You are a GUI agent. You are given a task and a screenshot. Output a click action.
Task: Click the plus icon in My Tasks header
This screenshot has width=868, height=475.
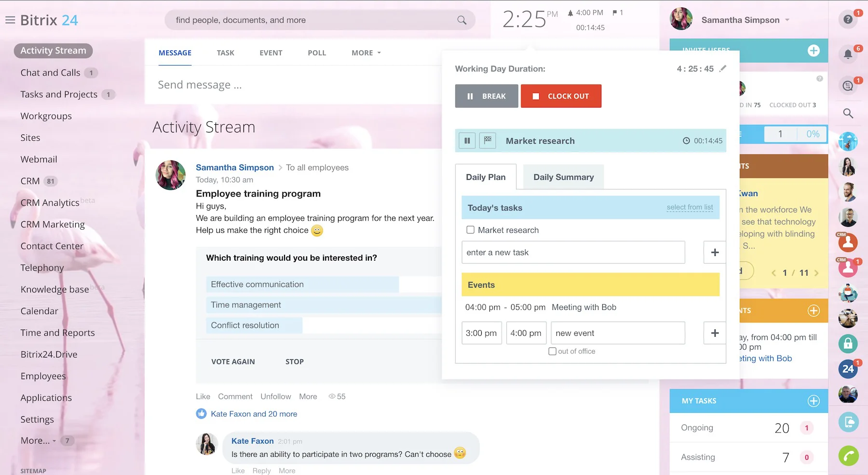point(814,401)
